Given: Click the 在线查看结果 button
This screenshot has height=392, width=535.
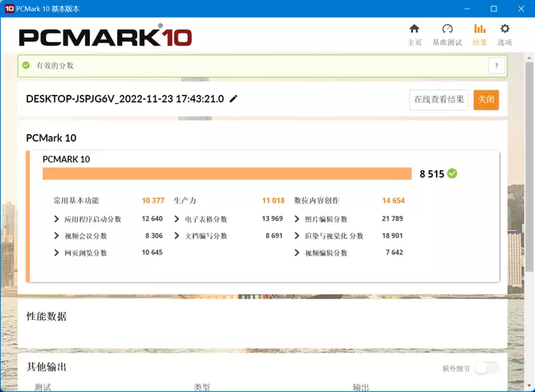Looking at the screenshot, I should coord(439,100).
